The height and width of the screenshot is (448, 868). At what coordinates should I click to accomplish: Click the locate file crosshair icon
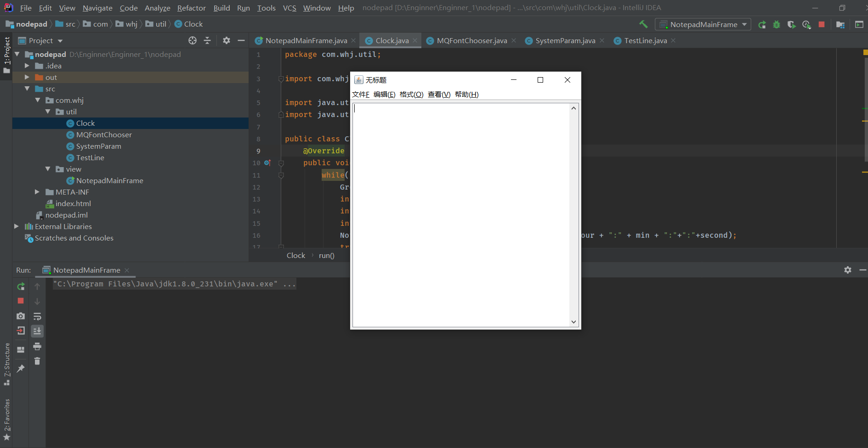tap(193, 40)
